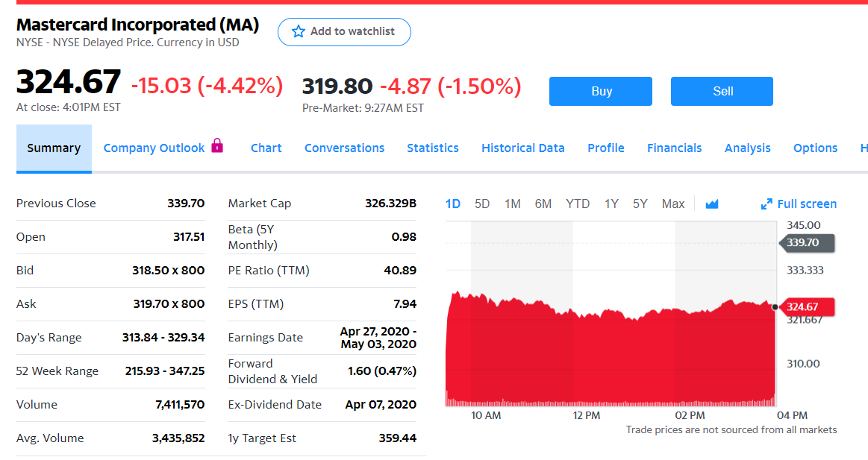The height and width of the screenshot is (460, 868).
Task: Show the Max chart range
Action: (x=672, y=204)
